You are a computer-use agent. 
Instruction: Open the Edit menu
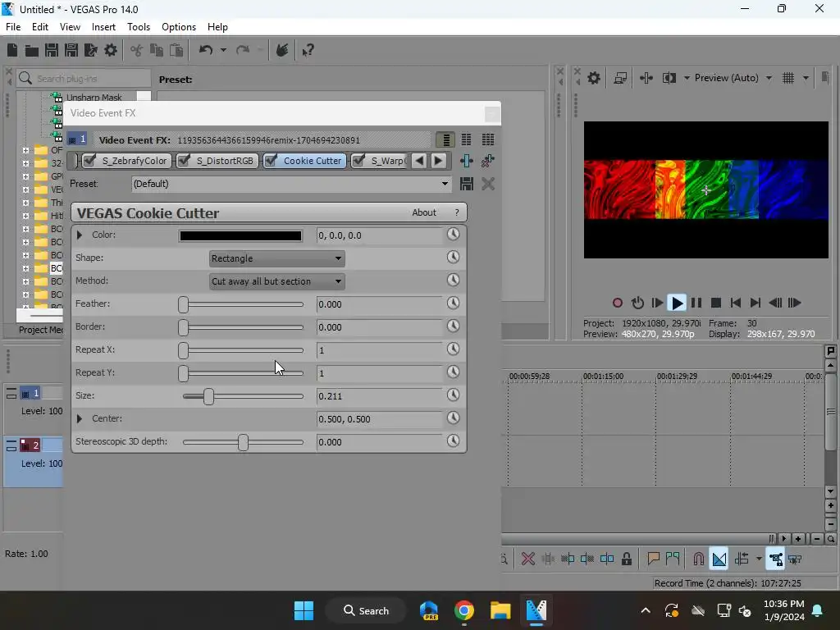point(40,27)
